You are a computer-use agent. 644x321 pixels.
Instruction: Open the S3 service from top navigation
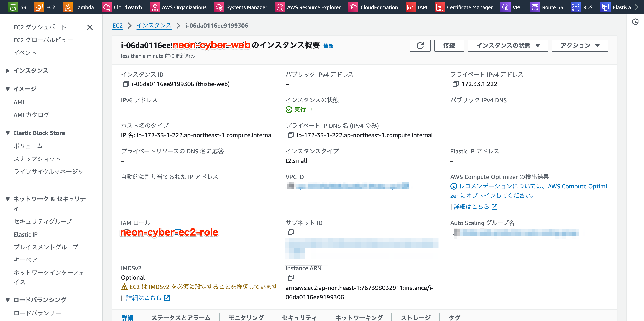click(14, 7)
